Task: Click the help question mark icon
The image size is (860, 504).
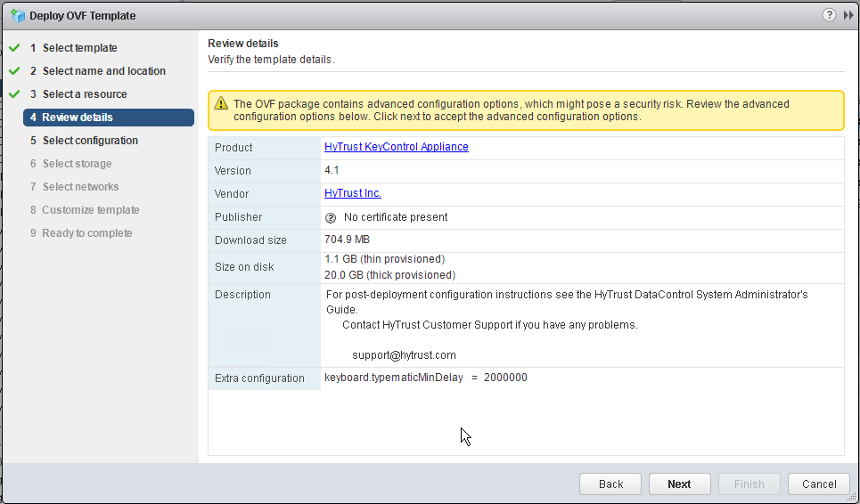Action: pyautogui.click(x=830, y=15)
